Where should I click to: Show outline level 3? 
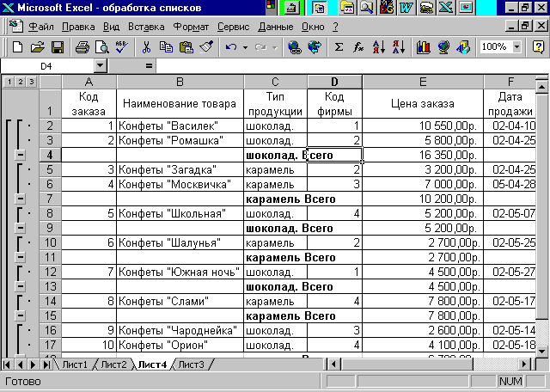tap(32, 82)
